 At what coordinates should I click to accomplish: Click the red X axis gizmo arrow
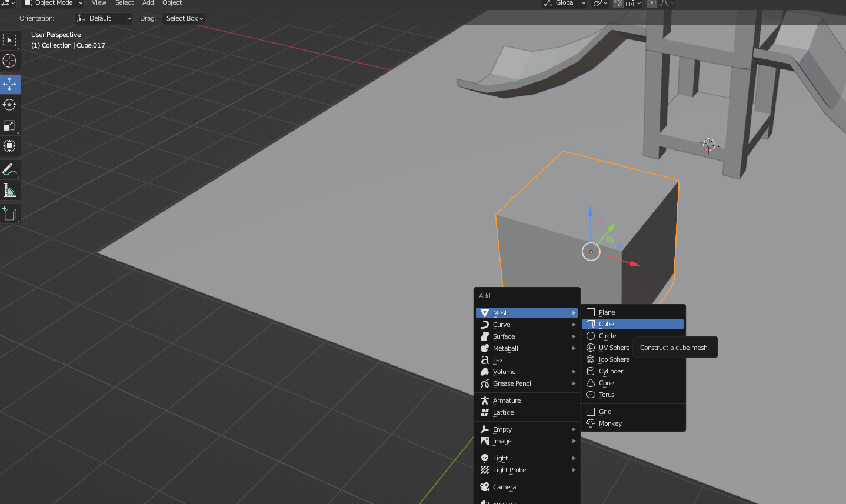coord(634,263)
